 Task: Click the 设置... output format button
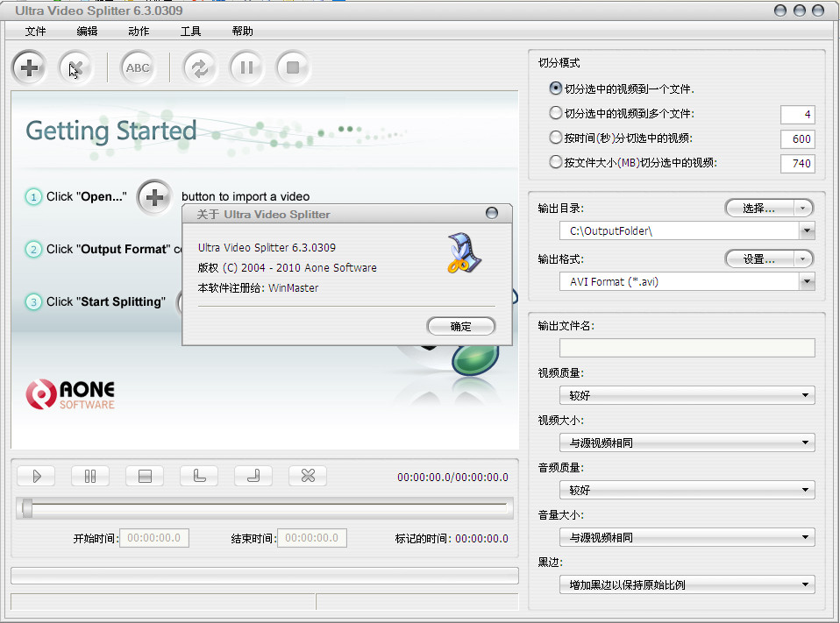pos(758,259)
